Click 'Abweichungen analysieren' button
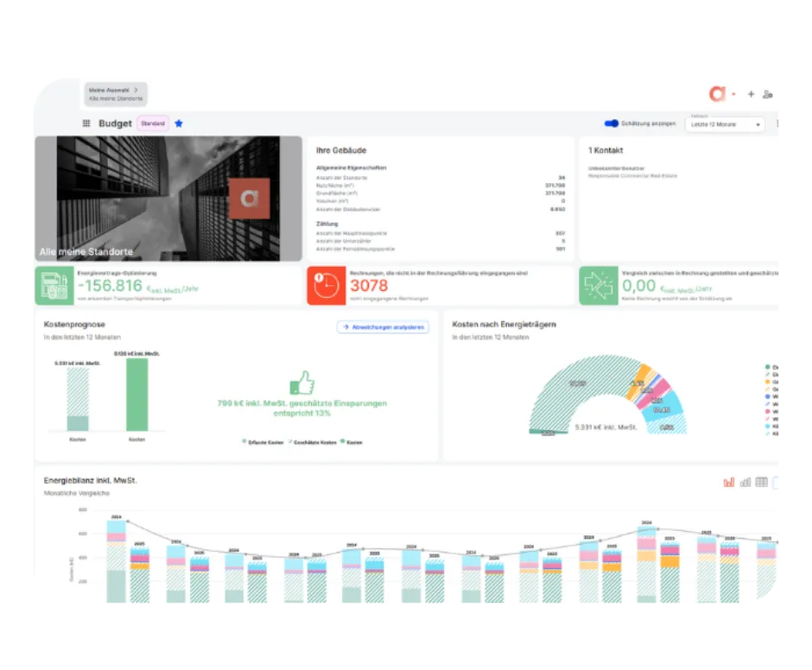This screenshot has width=812, height=670. 382,327
